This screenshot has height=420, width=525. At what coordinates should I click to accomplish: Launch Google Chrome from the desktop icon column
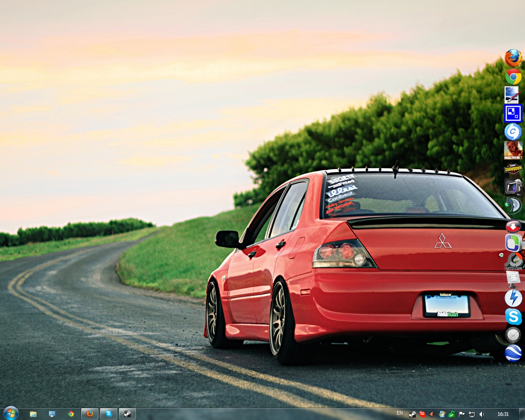click(513, 77)
